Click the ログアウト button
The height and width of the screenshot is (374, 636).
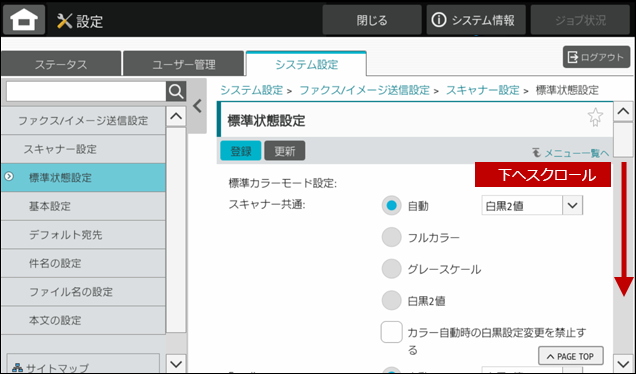[x=596, y=57]
